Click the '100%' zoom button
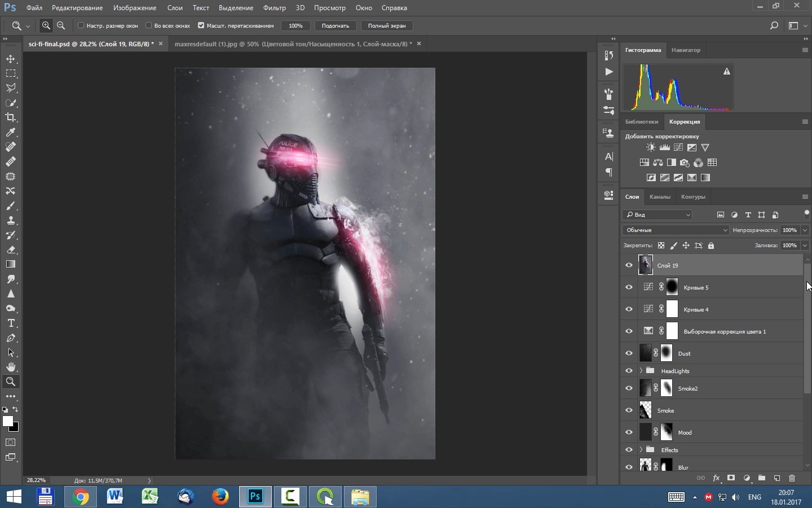 pyautogui.click(x=296, y=25)
